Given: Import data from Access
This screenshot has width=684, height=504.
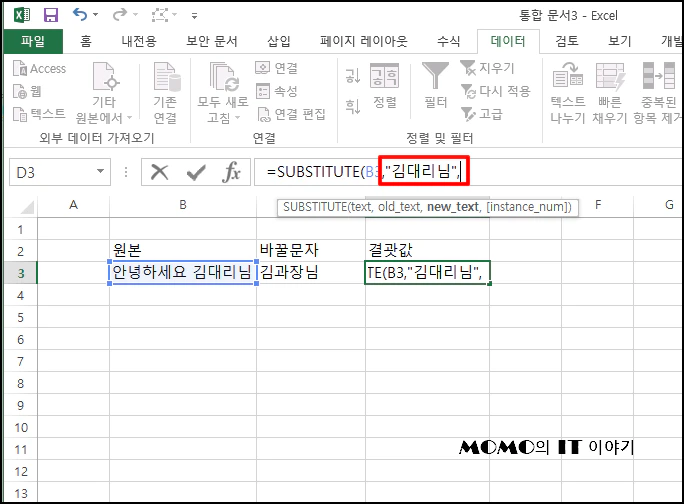Looking at the screenshot, I should point(39,69).
